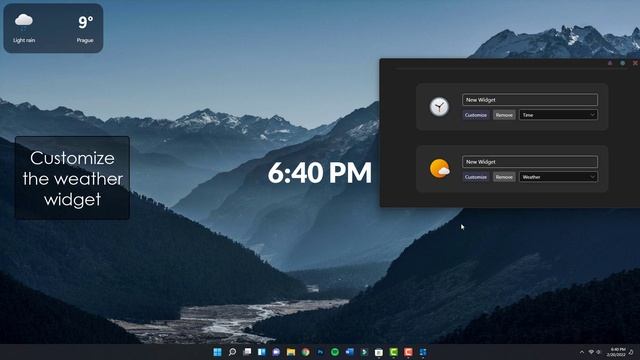Close the widget manager window
Viewport: 640px width, 360px height.
(635, 63)
